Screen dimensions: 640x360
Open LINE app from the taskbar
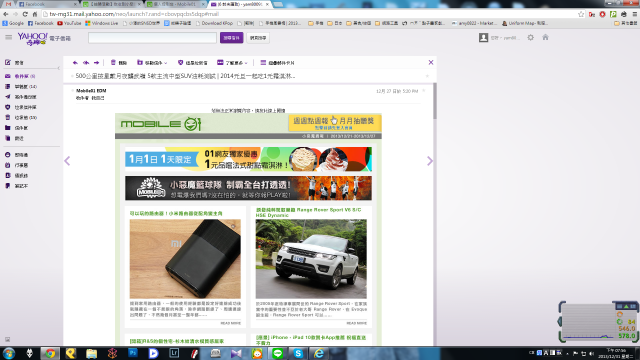point(278,353)
